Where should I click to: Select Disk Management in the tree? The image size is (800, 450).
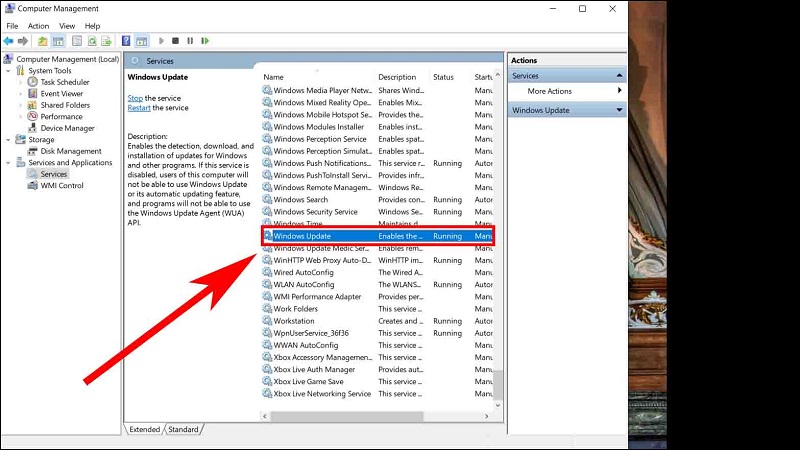pyautogui.click(x=70, y=151)
